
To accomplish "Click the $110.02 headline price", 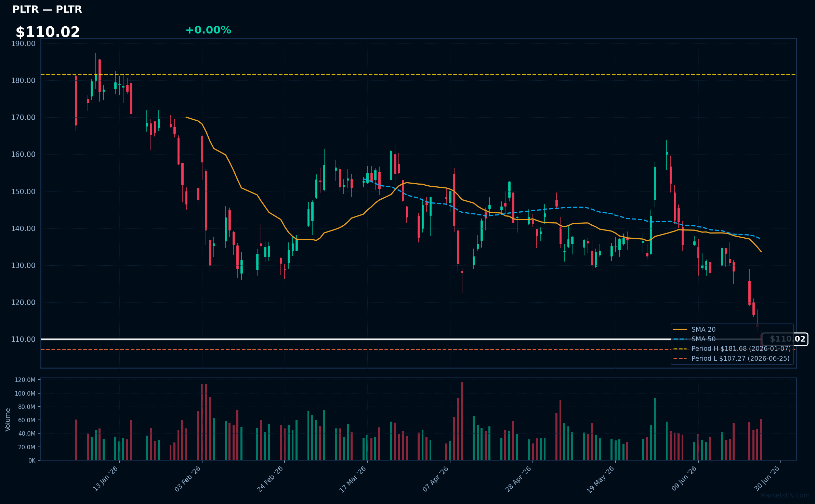I will pyautogui.click(x=48, y=32).
